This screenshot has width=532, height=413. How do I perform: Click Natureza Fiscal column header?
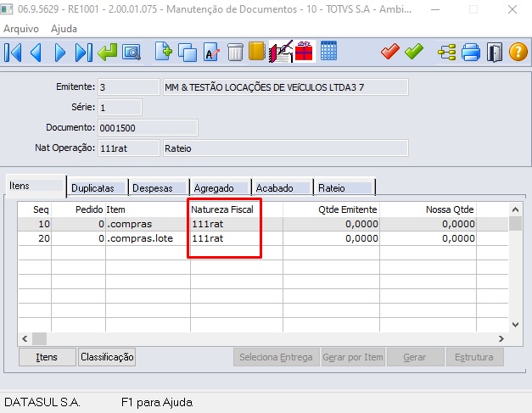(237, 209)
